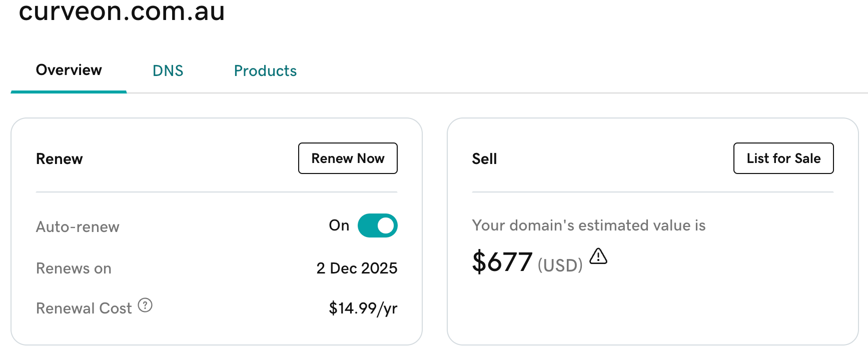Click the Renew card heading
Screen dimensions: 868x357
point(60,159)
